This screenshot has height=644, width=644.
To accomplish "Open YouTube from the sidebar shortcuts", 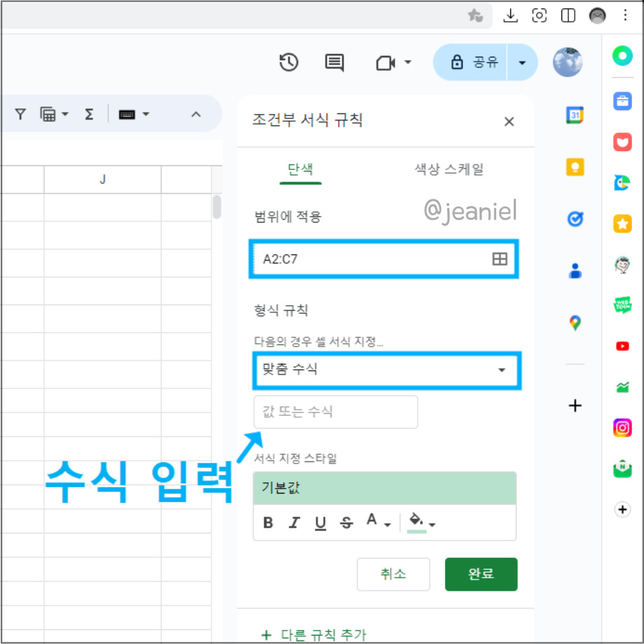I will 622,346.
